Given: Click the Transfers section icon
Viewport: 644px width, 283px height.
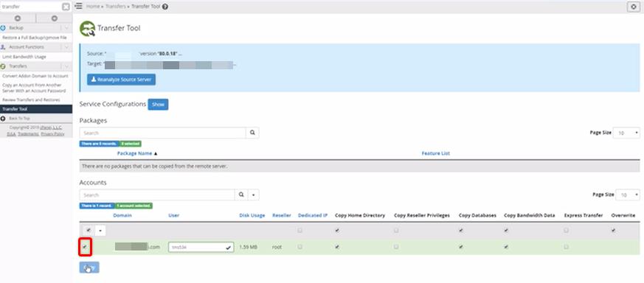Looking at the screenshot, I should point(3,66).
